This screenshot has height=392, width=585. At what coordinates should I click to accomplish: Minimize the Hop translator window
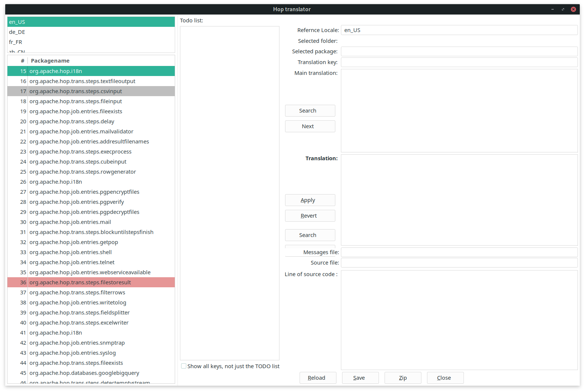pos(552,9)
